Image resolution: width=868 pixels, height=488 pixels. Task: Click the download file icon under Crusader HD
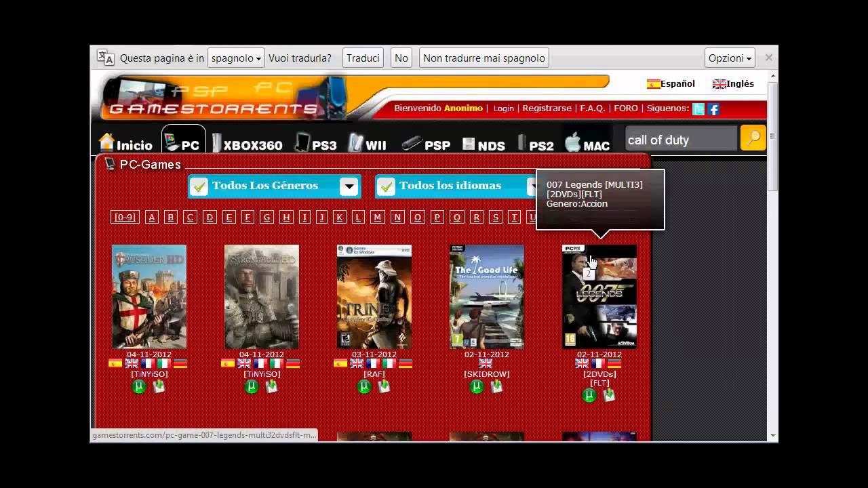(x=159, y=386)
